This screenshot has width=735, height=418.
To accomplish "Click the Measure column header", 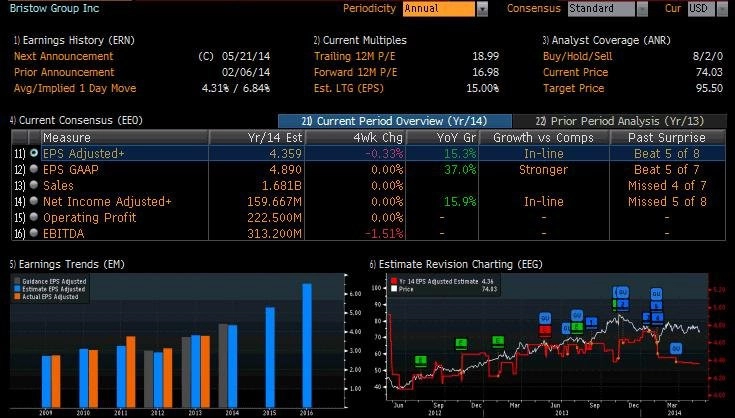I will pos(125,137).
